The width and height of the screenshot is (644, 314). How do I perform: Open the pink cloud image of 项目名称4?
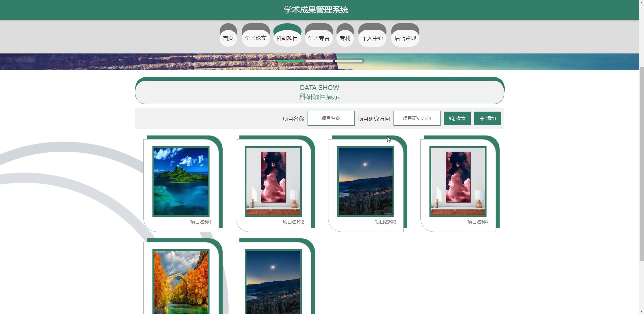click(x=458, y=182)
